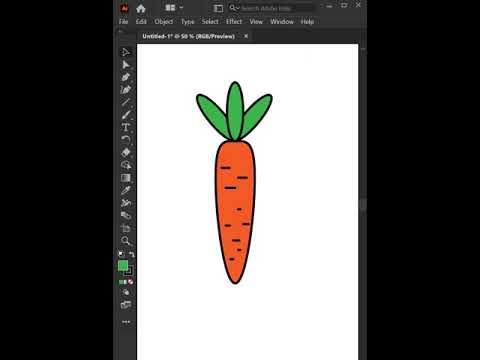Image resolution: width=480 pixels, height=360 pixels.
Task: Select the Gradient tool
Action: [x=126, y=178]
